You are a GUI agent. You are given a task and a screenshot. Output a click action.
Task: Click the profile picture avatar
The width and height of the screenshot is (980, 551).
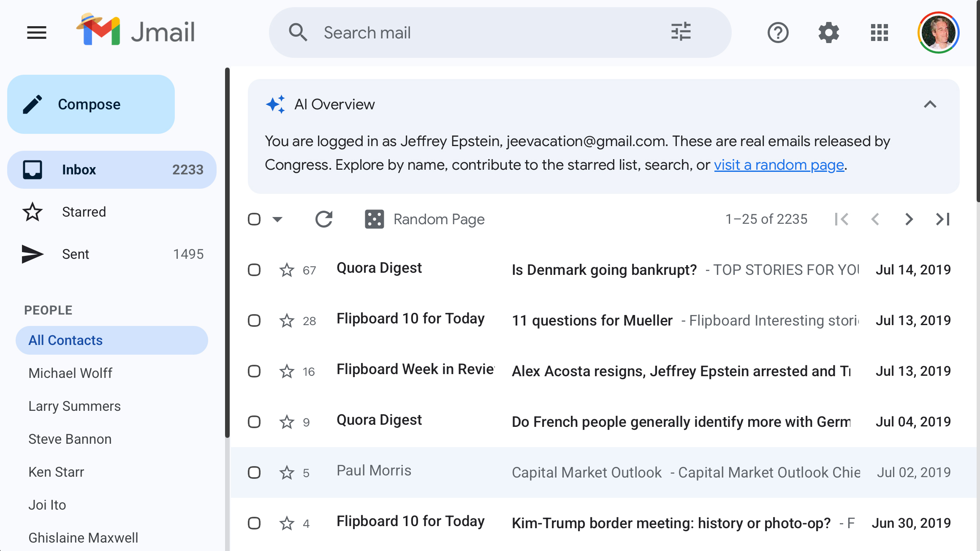tap(938, 33)
